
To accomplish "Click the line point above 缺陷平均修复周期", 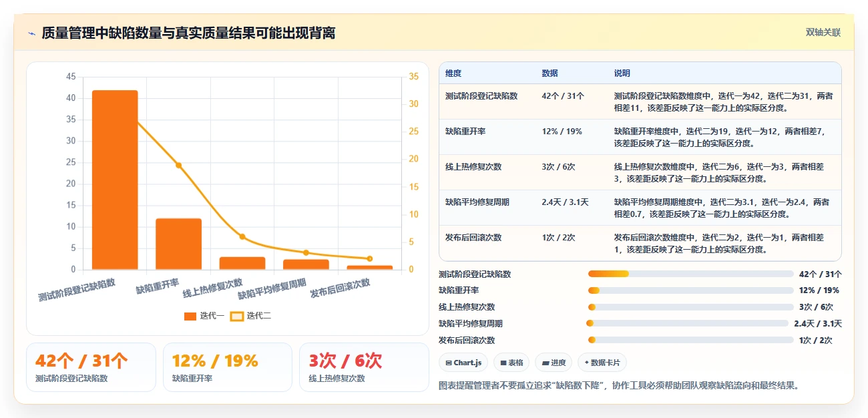I will click(306, 252).
